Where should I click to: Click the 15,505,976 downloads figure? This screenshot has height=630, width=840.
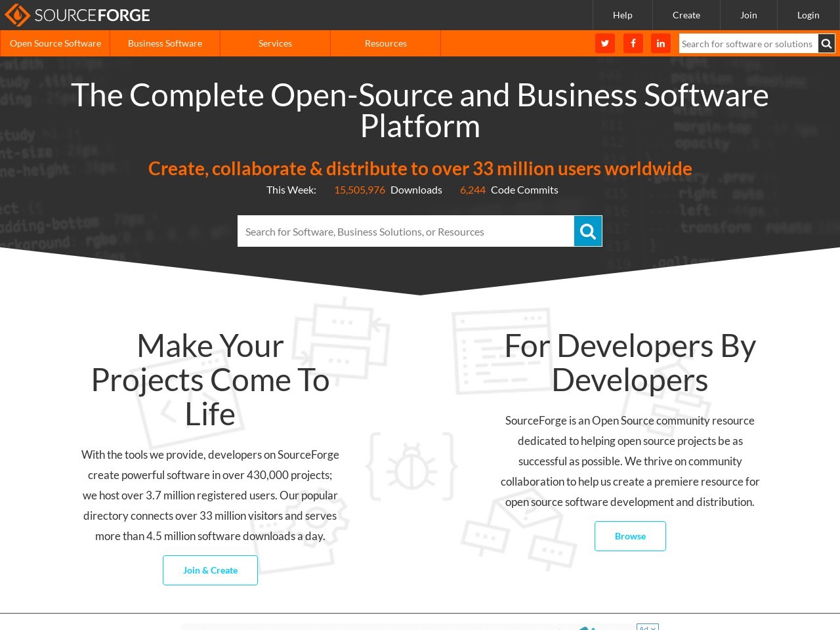pos(360,190)
